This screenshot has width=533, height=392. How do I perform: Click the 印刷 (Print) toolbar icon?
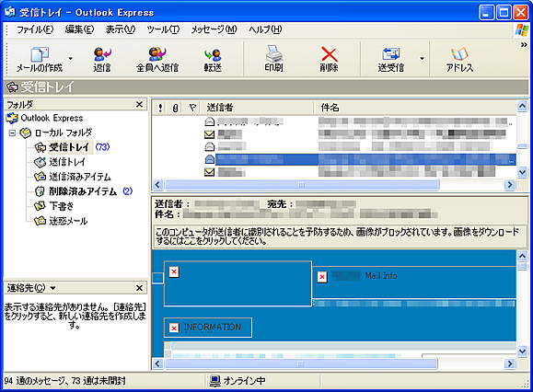click(273, 54)
